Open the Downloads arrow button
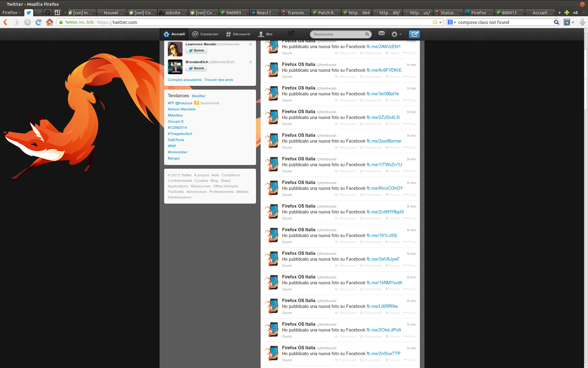Screen dimensions: 588x368 pos(582,22)
